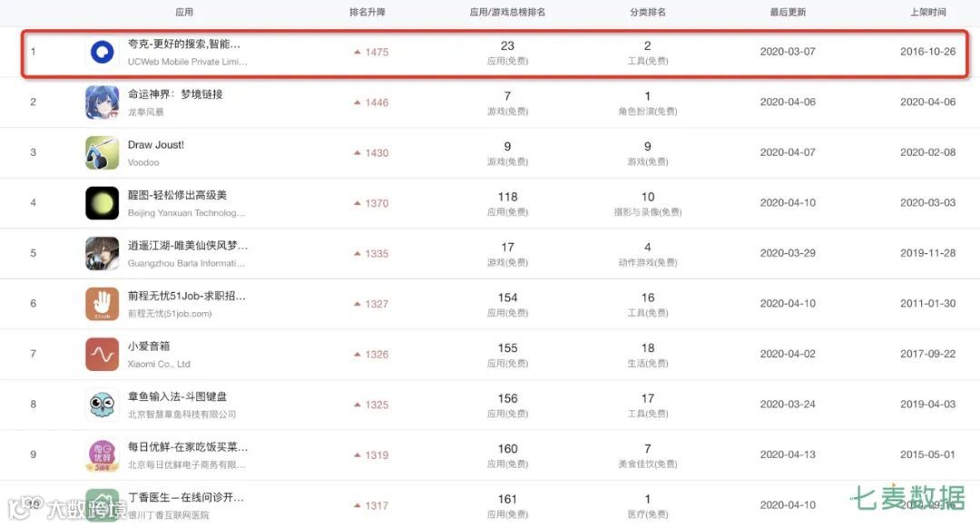Click the 醒图-轻松修出高级美 app name
980x527 pixels.
pyautogui.click(x=177, y=195)
